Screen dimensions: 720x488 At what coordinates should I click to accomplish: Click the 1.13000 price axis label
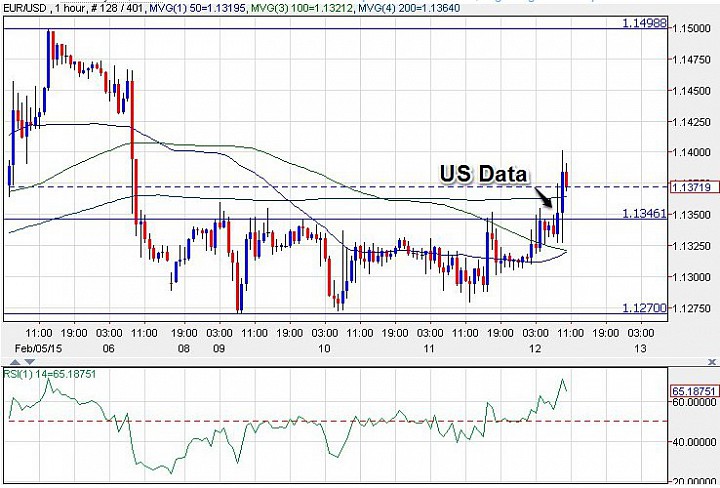(691, 277)
